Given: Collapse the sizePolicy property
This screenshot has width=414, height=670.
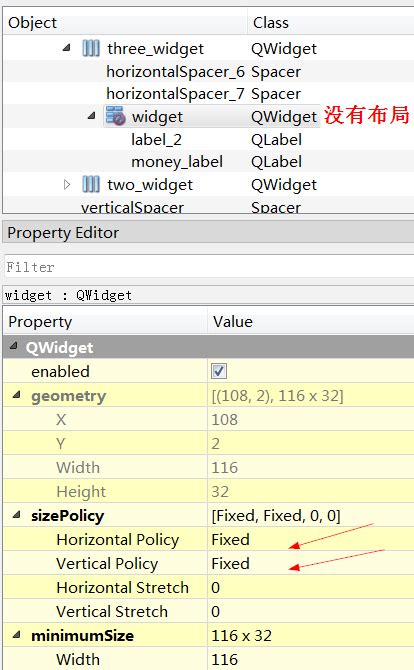Looking at the screenshot, I should 16,514.
